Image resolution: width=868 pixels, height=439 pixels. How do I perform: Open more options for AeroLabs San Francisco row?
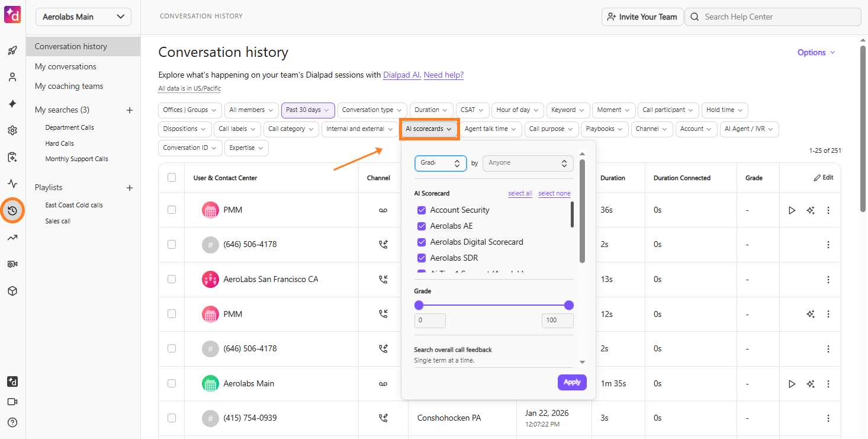coord(828,279)
